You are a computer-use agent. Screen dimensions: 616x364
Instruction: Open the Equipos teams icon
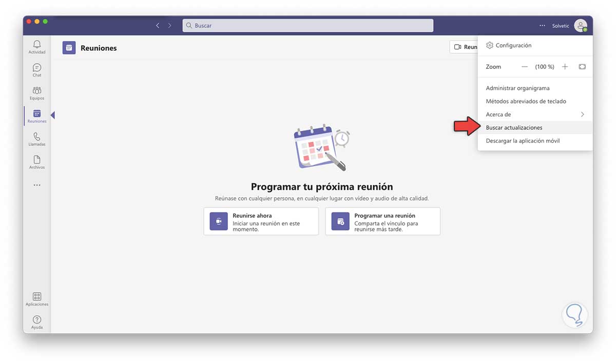pyautogui.click(x=37, y=91)
